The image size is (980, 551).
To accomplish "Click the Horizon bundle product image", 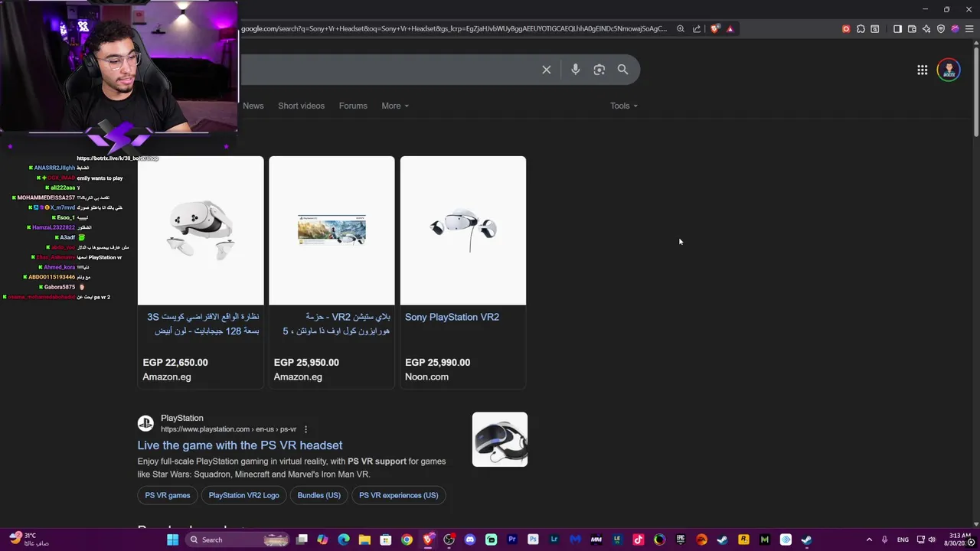I will click(332, 230).
